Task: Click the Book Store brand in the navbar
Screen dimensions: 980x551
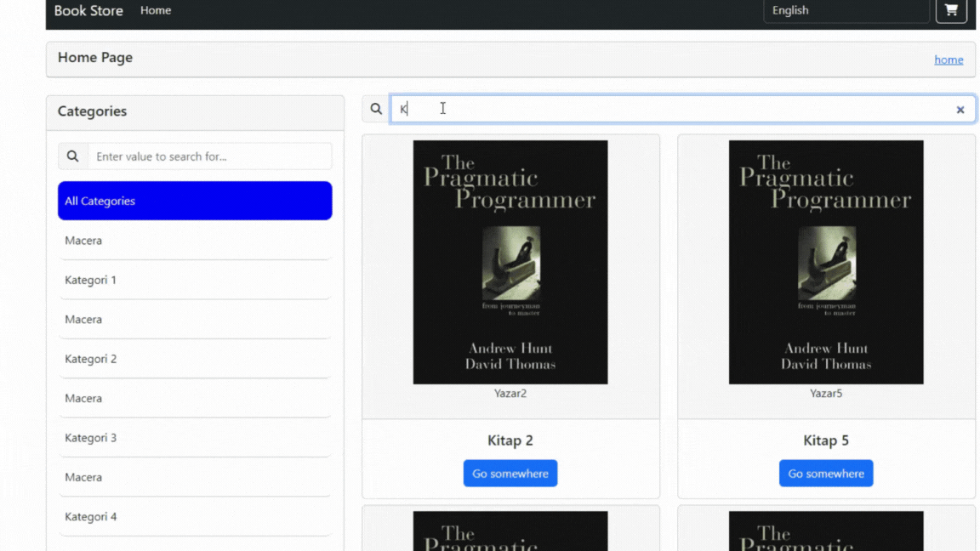Action: tap(88, 11)
